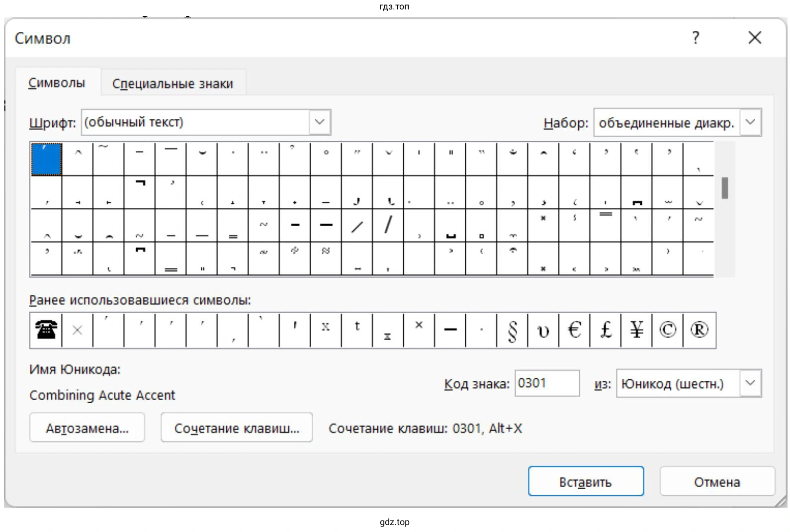Expand the Набор subset dropdown
Image resolution: width=790 pixels, height=532 pixels.
(x=750, y=122)
